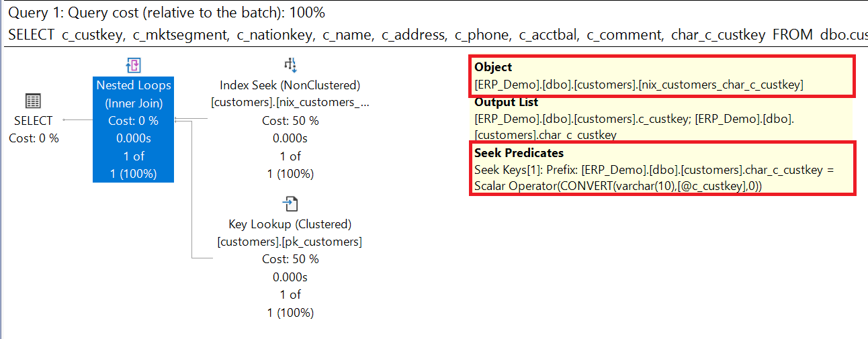Click Cost: 0 % under SELECT

34,138
